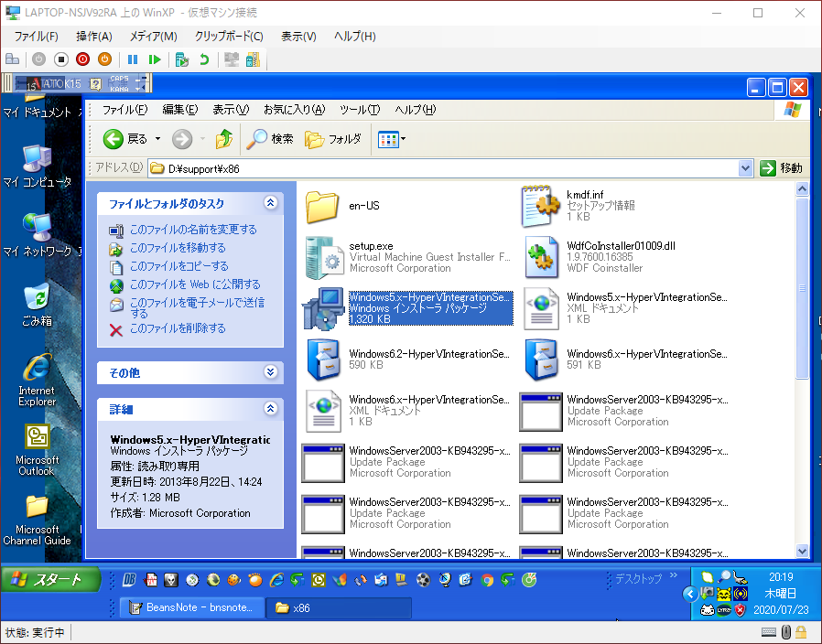This screenshot has height=644, width=822.
Task: Click the x86 taskbar button
Action: (x=338, y=607)
